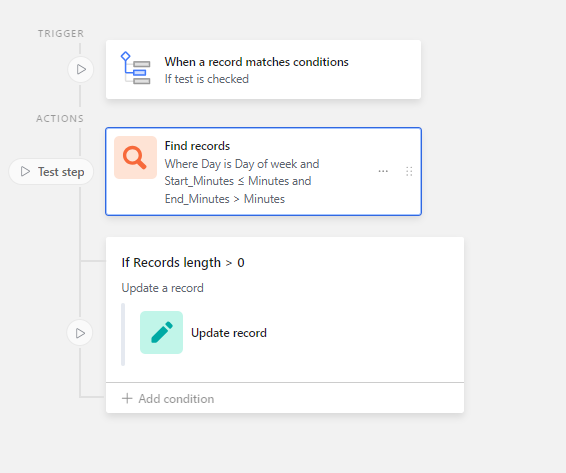Click the trigger conditions tree icon
566x473 pixels.
coord(135,68)
